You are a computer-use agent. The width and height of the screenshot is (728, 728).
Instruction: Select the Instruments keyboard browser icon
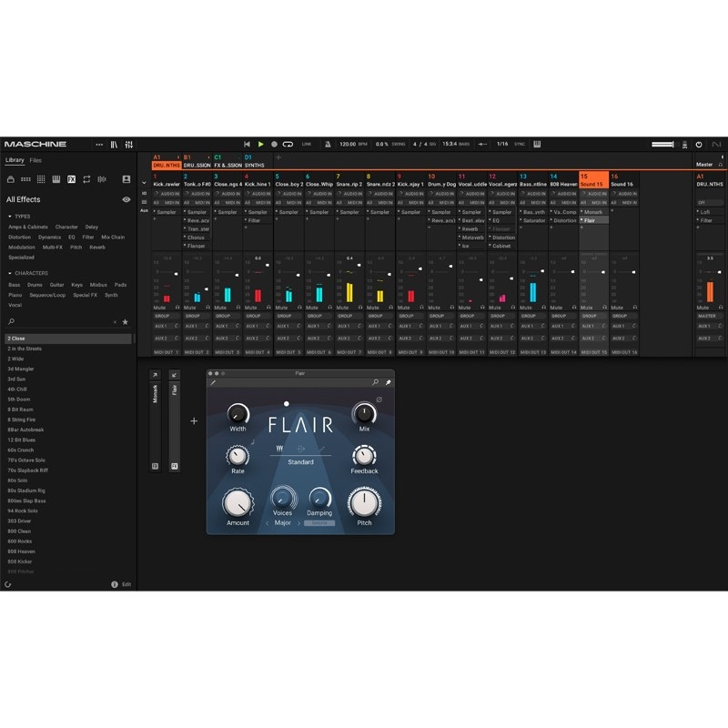(x=56, y=179)
